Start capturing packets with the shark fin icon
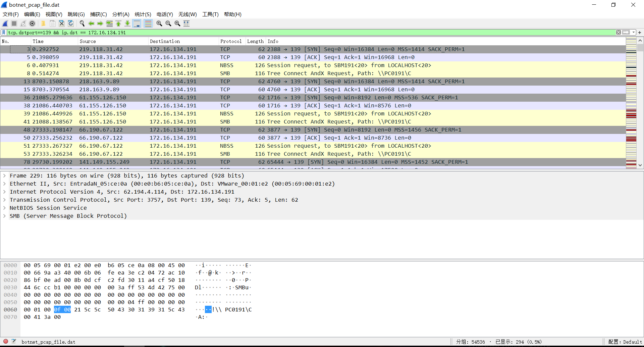The height and width of the screenshot is (347, 644). [x=5, y=23]
